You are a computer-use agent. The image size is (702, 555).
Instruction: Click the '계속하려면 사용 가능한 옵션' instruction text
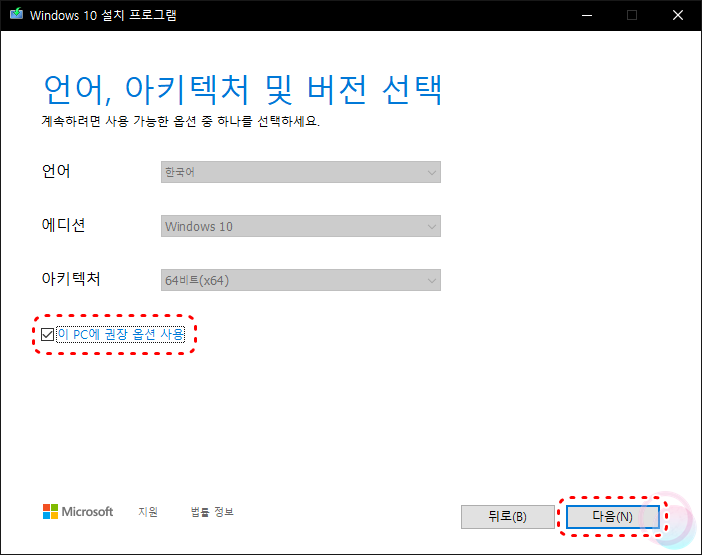[180, 121]
